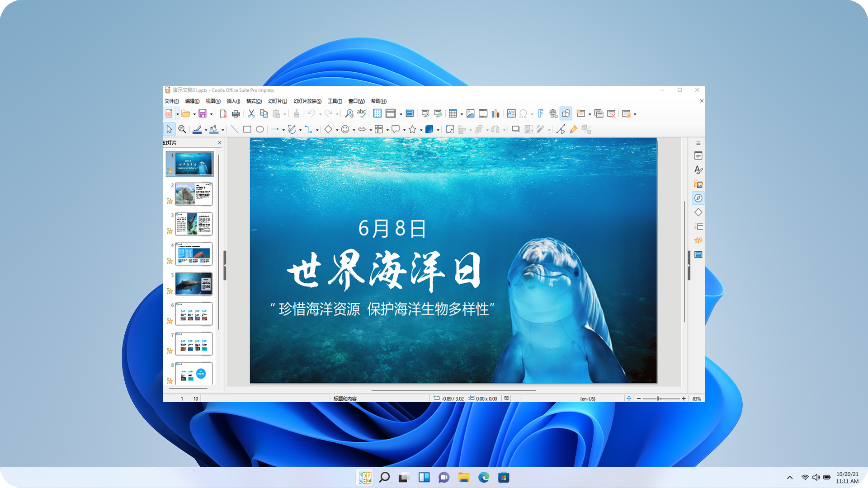This screenshot has width=868, height=488.
Task: Click 83% zoom level in status bar
Action: 697,399
